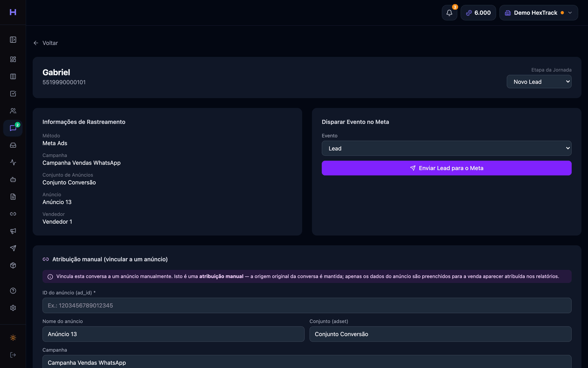The width and height of the screenshot is (588, 368).
Task: Click Campanha Vendas WhatsApp tracking value
Action: tap(81, 163)
